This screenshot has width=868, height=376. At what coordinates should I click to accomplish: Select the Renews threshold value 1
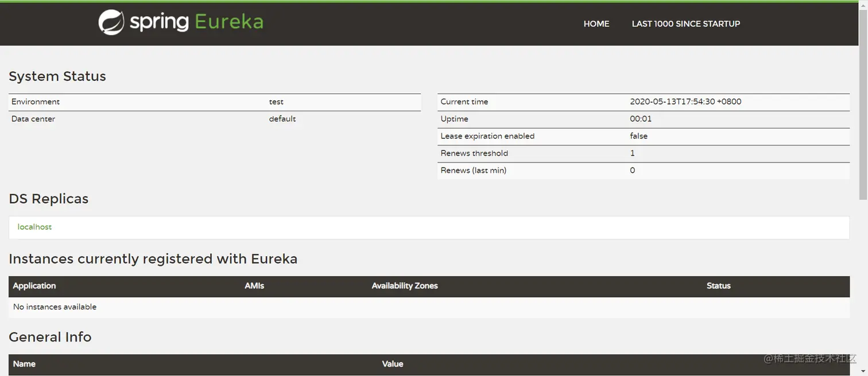[x=633, y=153]
